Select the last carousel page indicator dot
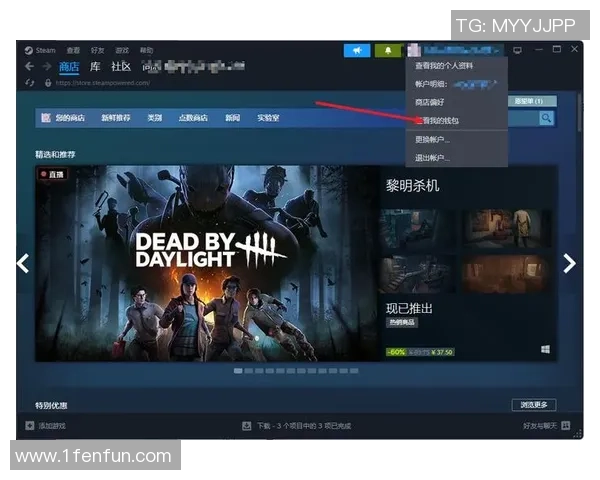600x480 pixels. [354, 371]
